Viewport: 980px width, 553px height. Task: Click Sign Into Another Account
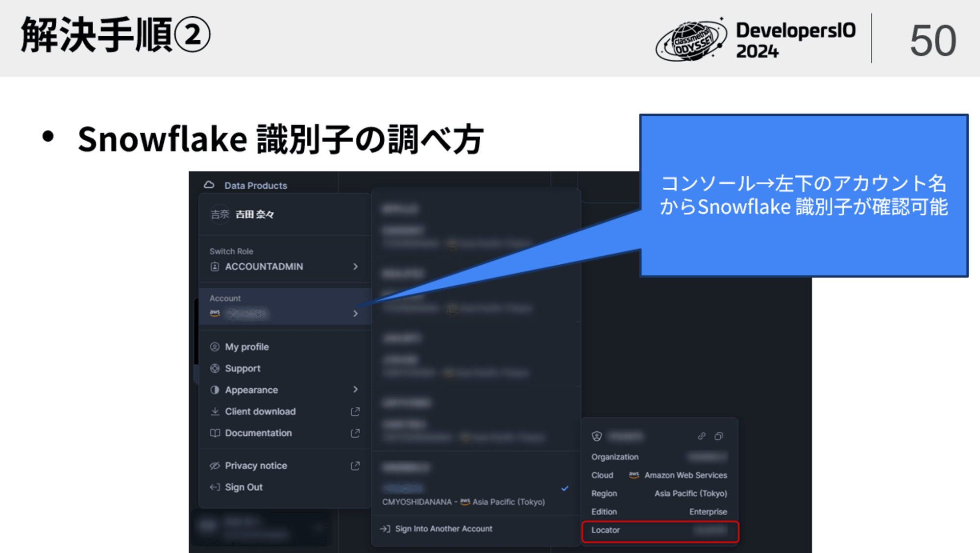443,529
